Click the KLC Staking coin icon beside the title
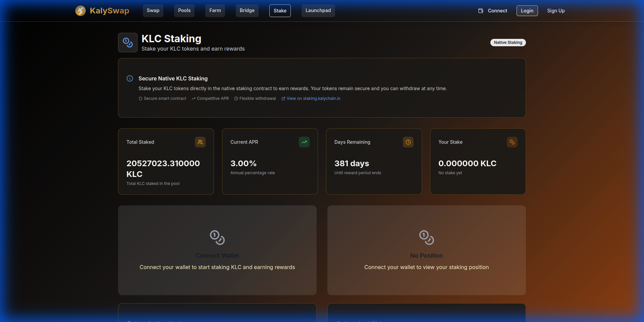644x322 pixels. pos(127,42)
